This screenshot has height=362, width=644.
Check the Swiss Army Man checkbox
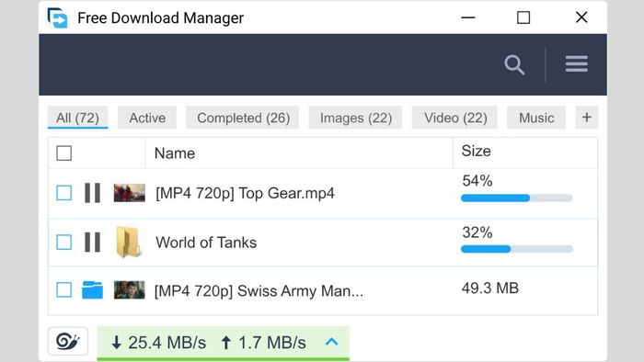(64, 289)
